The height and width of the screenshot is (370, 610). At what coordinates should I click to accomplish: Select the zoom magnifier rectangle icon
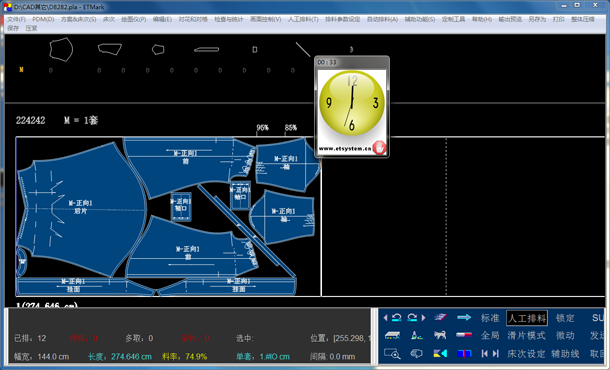pos(392,353)
